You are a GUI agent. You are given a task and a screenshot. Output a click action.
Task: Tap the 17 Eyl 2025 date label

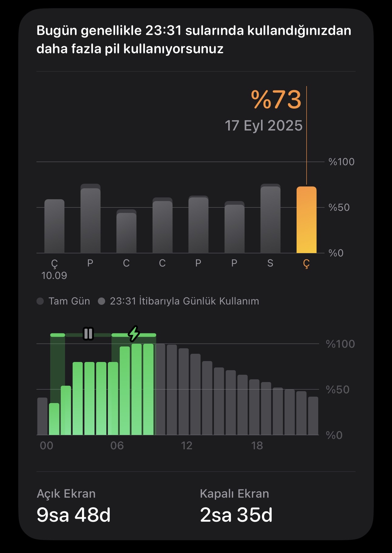click(x=263, y=126)
